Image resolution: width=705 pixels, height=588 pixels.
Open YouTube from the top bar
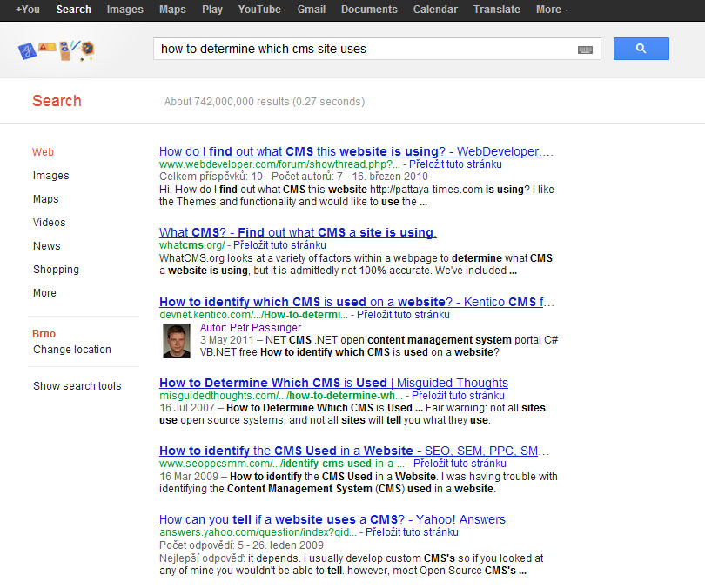tap(259, 10)
